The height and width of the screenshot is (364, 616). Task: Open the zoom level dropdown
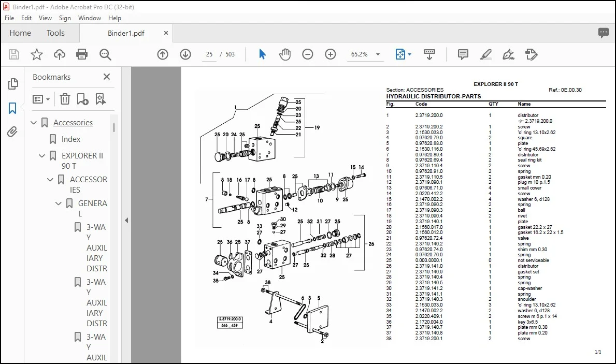pos(378,54)
